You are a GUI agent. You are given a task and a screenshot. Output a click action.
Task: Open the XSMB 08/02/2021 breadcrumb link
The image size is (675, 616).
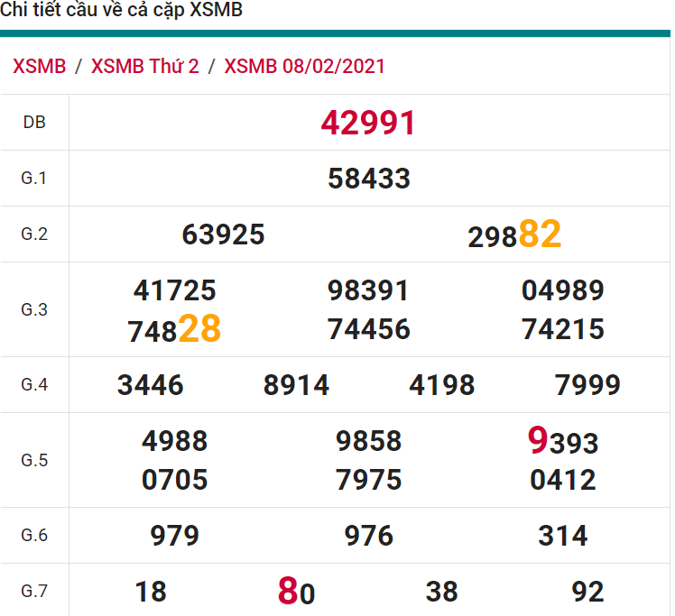coord(304,67)
